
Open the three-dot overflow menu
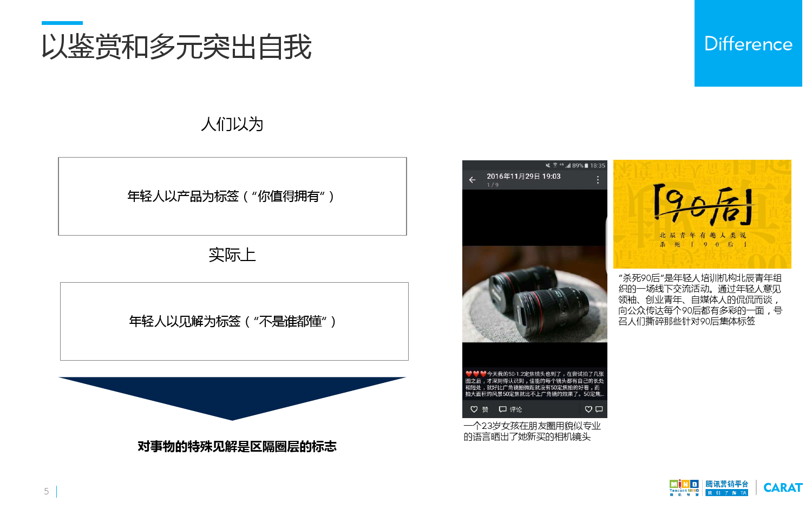tap(598, 180)
